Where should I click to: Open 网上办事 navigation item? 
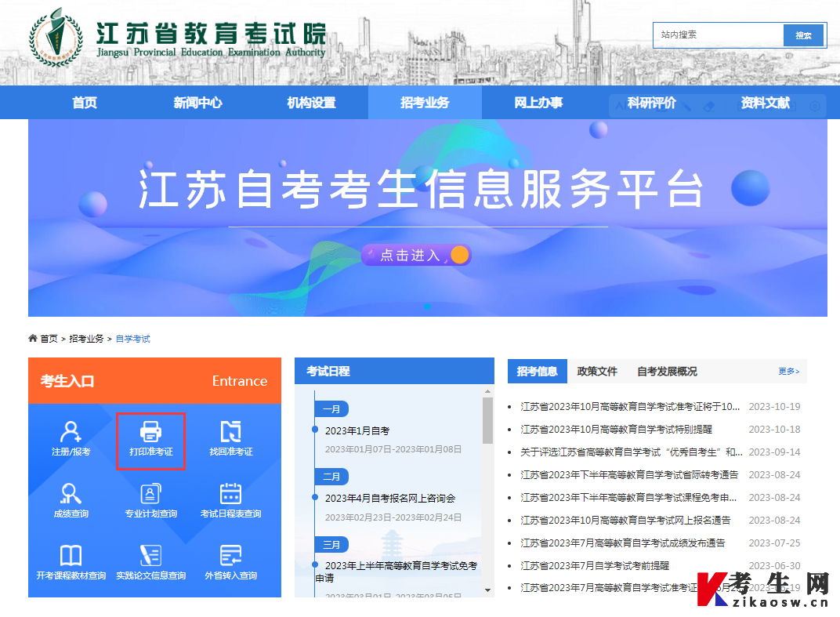point(538,103)
